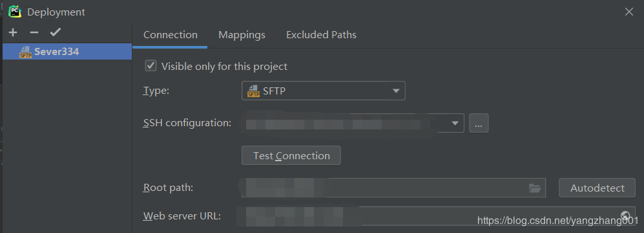Add a new deployment server with plus icon

[13, 32]
